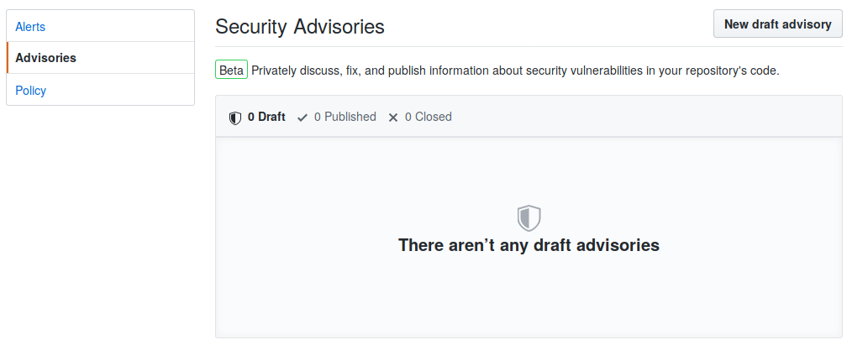Click the X icon beside 0 Closed
Screen dimensions: 868x361
point(393,118)
